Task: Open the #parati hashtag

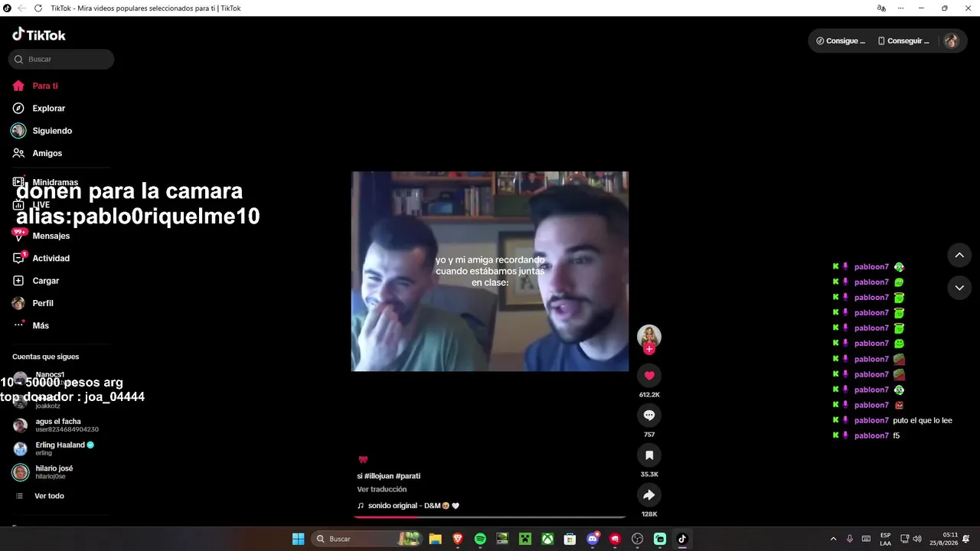Action: (x=408, y=476)
